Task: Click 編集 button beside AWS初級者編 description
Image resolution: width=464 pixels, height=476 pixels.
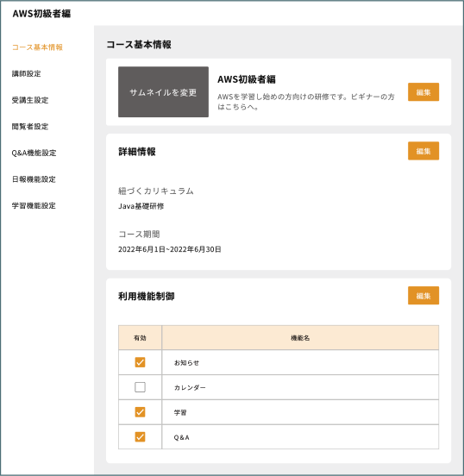Action: pyautogui.click(x=423, y=92)
